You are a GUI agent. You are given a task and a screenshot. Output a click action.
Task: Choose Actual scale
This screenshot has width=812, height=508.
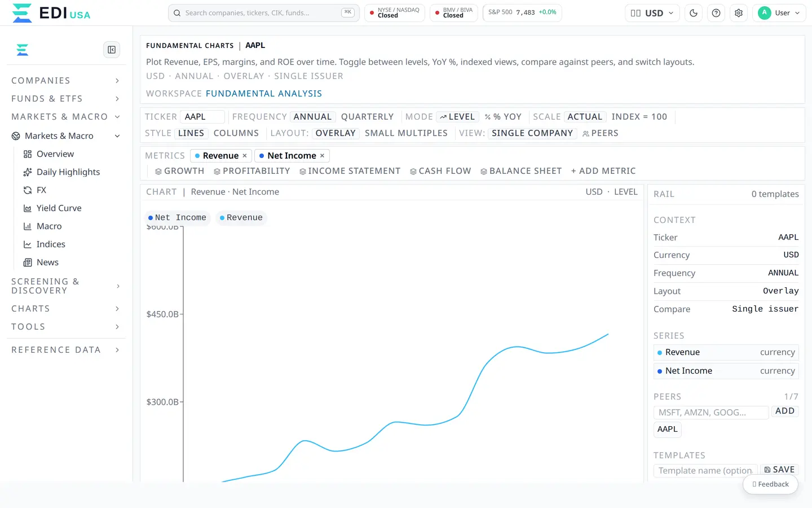point(585,117)
